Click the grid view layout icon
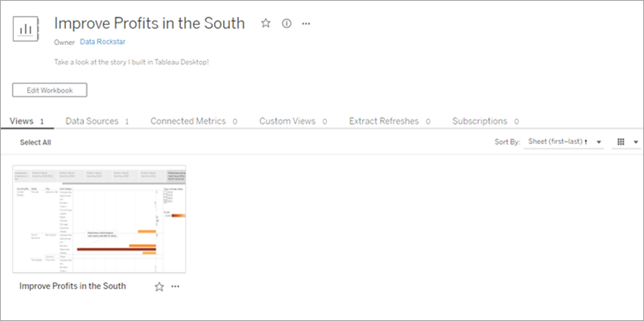The image size is (644, 321). (621, 142)
